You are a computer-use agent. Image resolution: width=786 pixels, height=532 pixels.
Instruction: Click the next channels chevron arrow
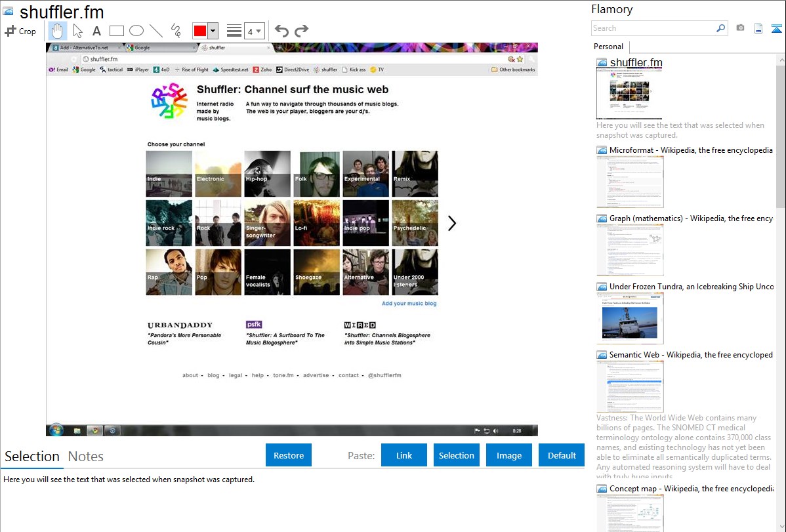pos(451,223)
